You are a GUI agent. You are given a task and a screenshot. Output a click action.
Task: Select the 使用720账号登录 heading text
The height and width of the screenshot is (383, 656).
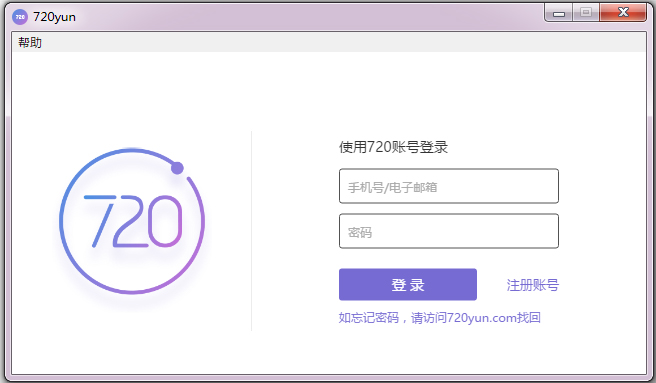coord(393,147)
